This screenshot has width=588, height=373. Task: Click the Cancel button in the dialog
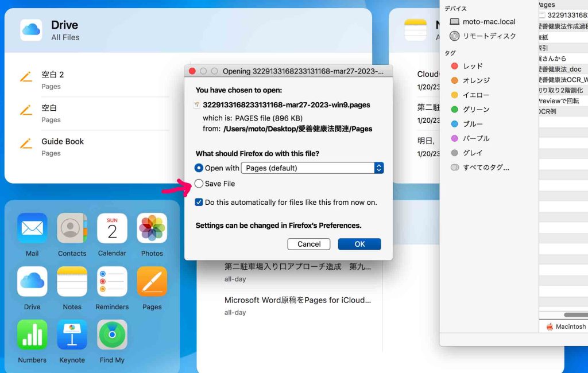point(309,244)
